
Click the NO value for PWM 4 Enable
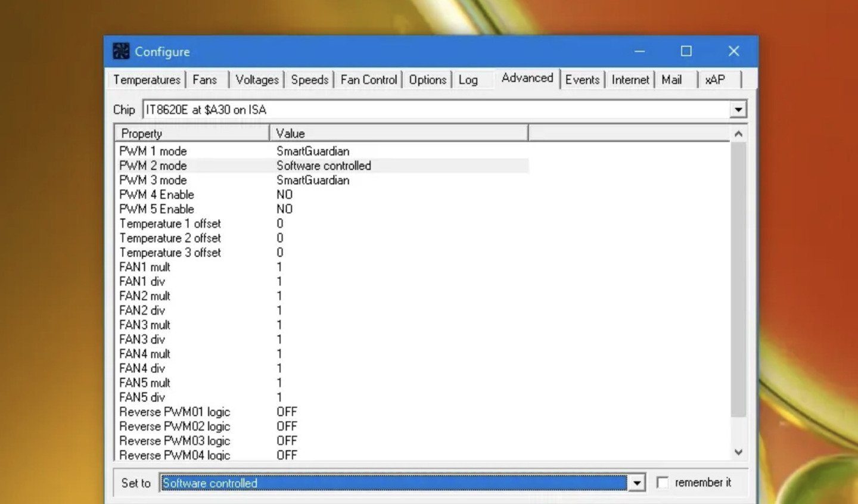(x=284, y=195)
